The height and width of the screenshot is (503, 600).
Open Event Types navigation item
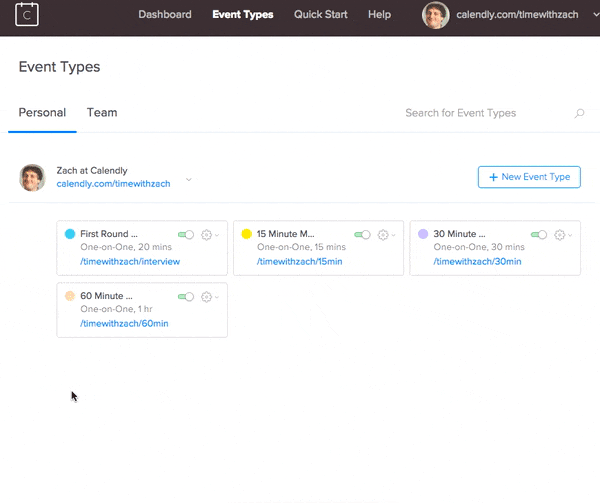click(243, 15)
